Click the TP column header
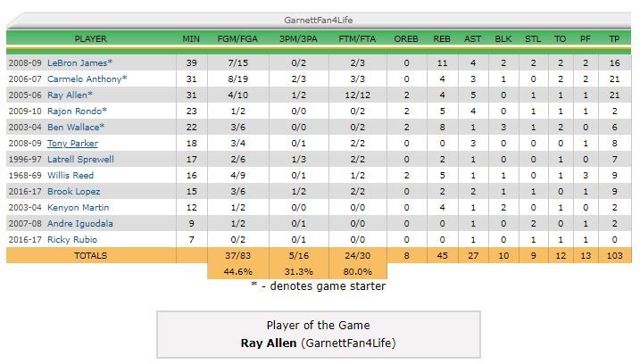 614,38
